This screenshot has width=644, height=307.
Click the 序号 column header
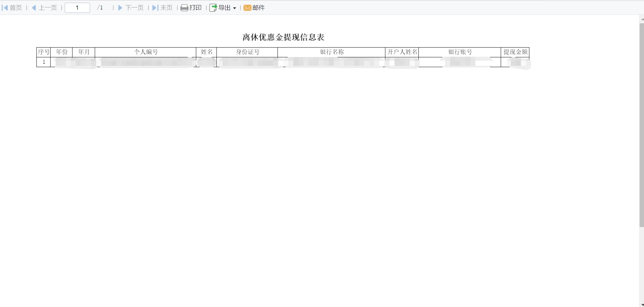click(43, 52)
